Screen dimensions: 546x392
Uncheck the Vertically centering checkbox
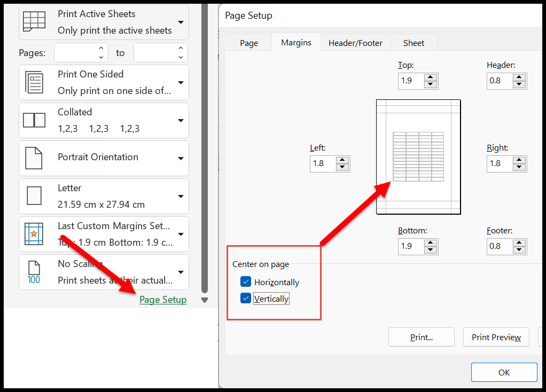pos(246,299)
